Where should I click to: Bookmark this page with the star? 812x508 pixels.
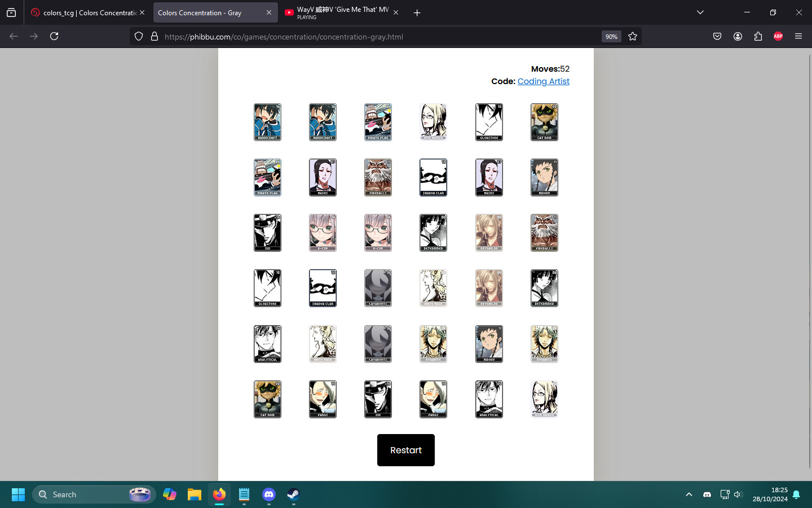(x=633, y=36)
